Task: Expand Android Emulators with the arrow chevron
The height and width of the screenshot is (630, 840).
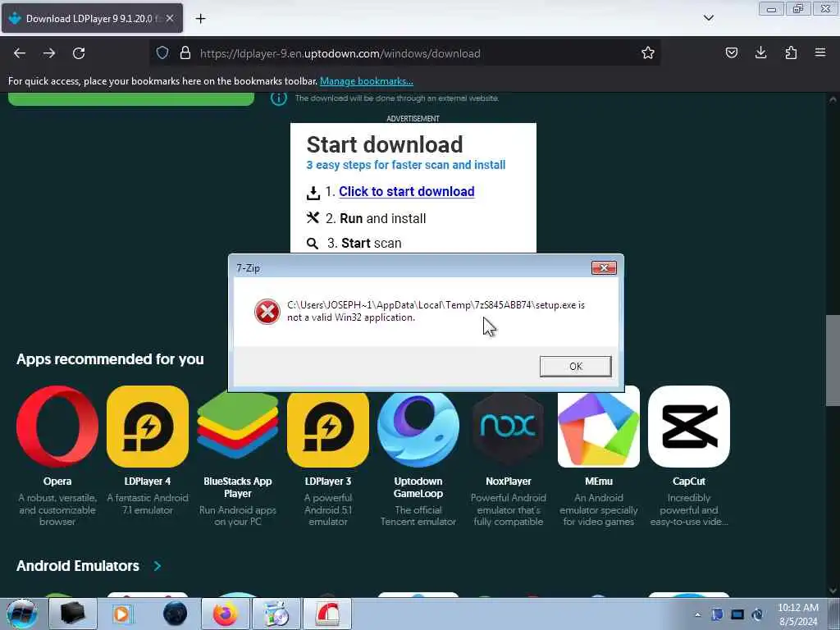Action: [157, 566]
